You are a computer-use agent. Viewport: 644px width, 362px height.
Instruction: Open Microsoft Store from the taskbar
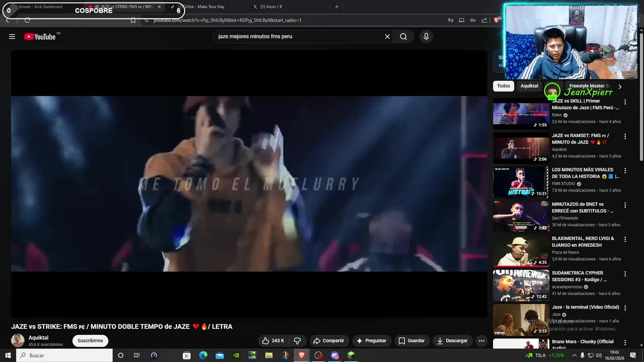pos(187,355)
